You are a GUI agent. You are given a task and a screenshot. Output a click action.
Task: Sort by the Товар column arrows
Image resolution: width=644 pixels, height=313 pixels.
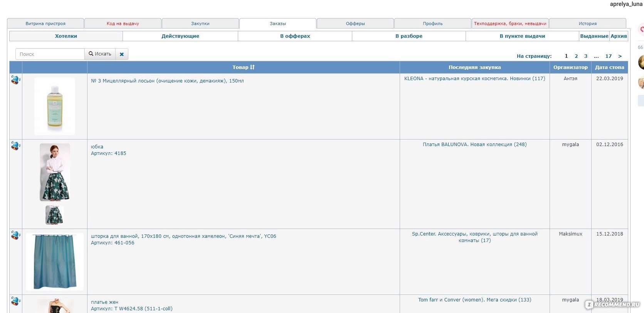252,67
